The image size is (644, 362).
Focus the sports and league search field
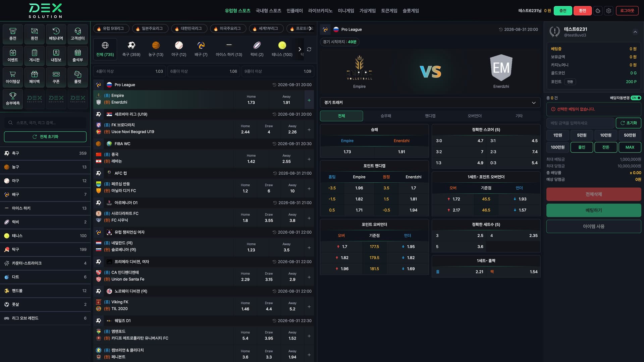45,123
